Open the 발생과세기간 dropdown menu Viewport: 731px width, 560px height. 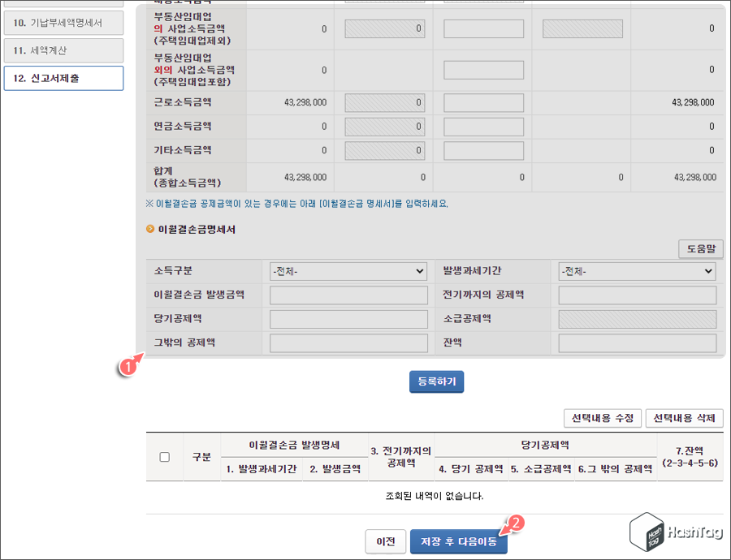[x=637, y=271]
